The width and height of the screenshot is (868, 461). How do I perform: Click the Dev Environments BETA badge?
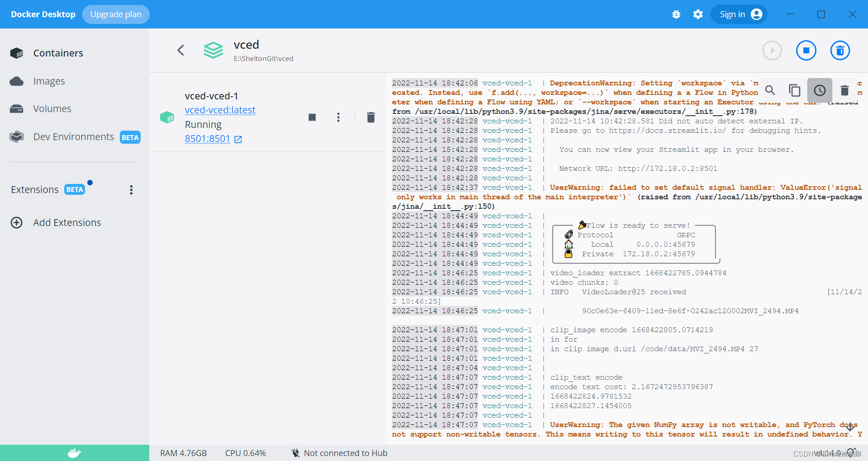click(130, 137)
